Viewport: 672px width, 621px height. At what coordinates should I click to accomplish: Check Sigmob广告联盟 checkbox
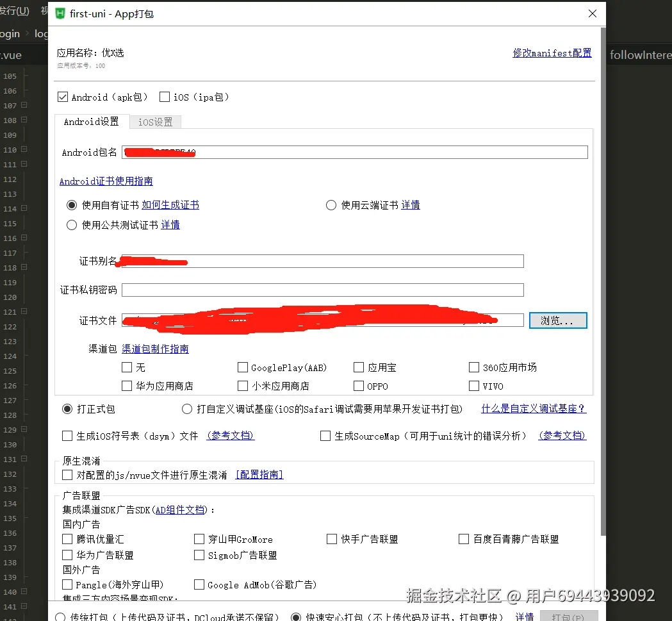coord(199,556)
